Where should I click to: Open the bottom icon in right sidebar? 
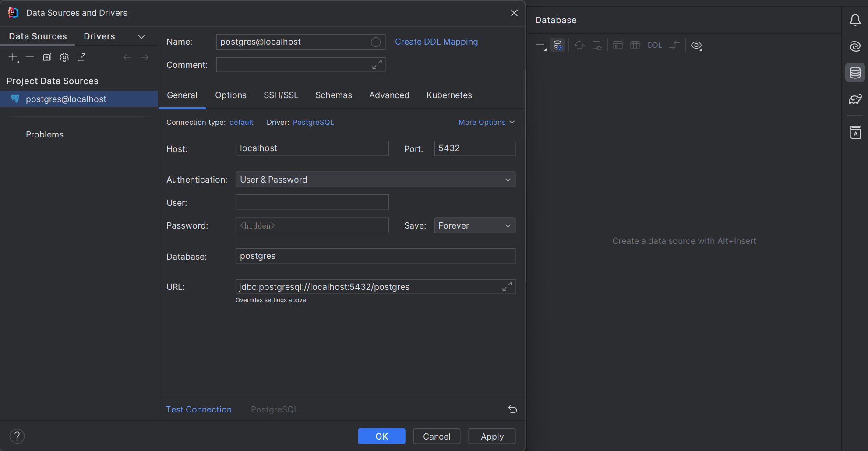click(x=855, y=132)
